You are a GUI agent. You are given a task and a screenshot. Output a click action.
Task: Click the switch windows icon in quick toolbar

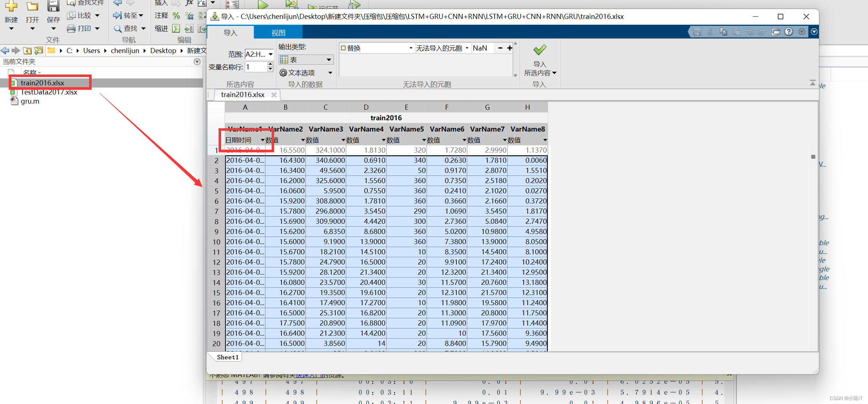[775, 32]
